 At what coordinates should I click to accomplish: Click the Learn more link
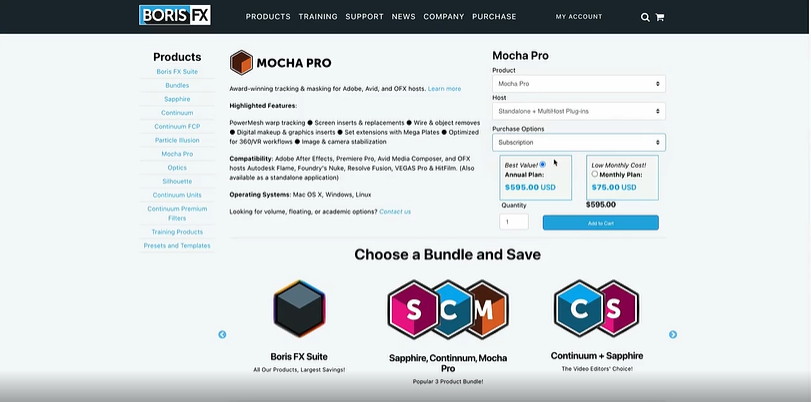(444, 89)
